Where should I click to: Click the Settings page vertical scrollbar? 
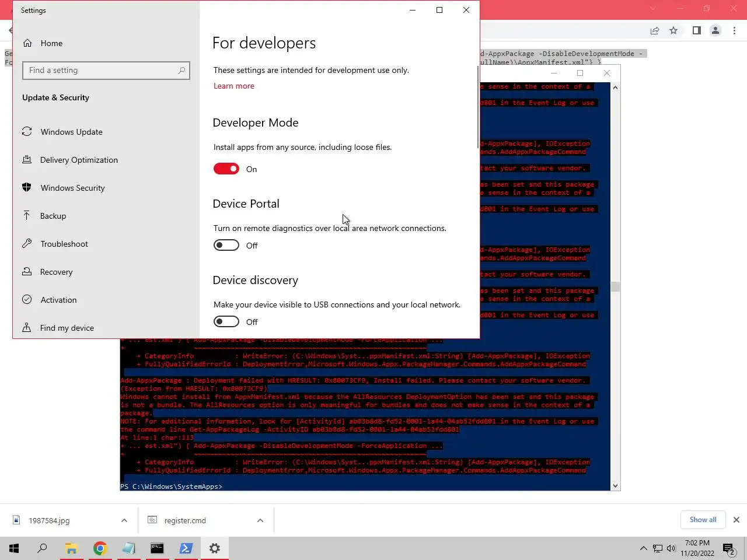click(478, 106)
